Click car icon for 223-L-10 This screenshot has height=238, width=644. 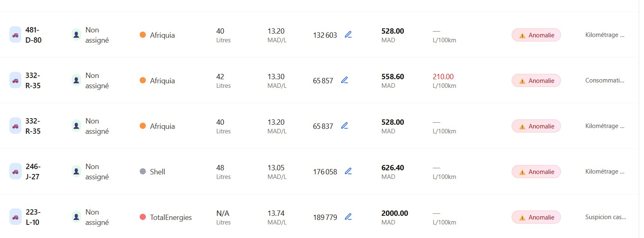[15, 217]
